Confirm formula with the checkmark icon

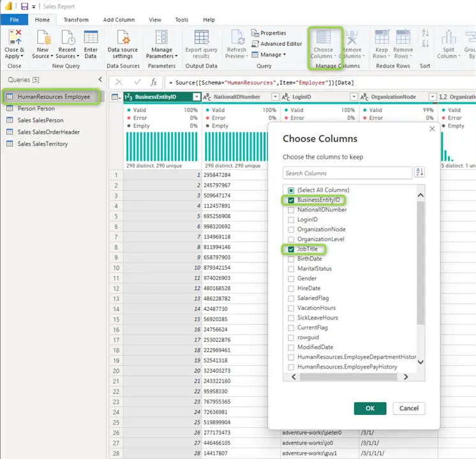tap(137, 82)
